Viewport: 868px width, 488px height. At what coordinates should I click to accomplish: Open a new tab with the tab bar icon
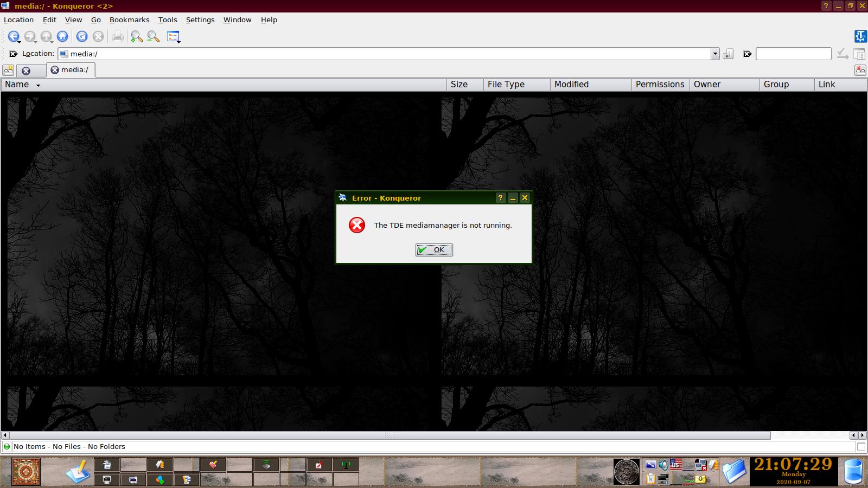point(8,70)
